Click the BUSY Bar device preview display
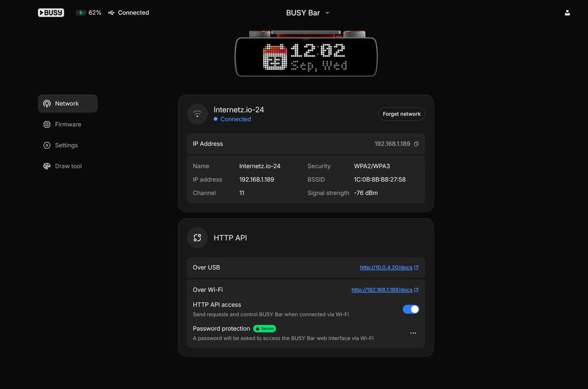Viewport: 588px width, 389px height. pos(306,54)
